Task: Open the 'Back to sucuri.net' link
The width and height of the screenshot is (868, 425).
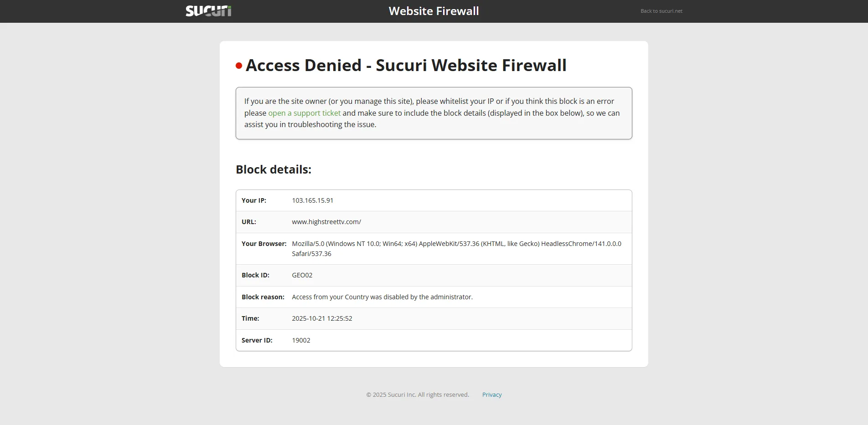Action: tap(661, 11)
